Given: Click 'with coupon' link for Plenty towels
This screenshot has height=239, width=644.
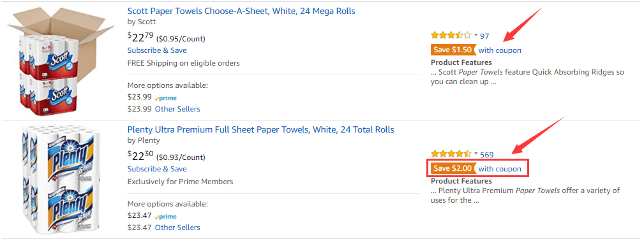Looking at the screenshot, I should pyautogui.click(x=500, y=169).
